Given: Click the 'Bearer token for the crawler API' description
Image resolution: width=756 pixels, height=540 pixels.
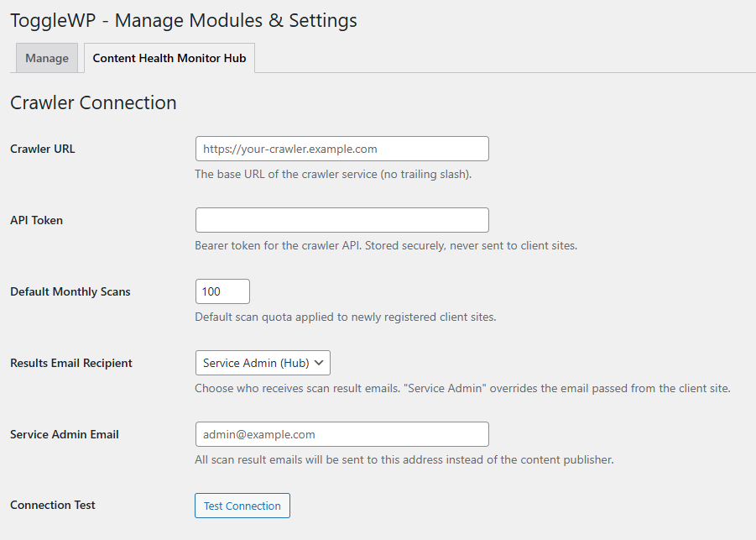Looking at the screenshot, I should click(x=386, y=245).
